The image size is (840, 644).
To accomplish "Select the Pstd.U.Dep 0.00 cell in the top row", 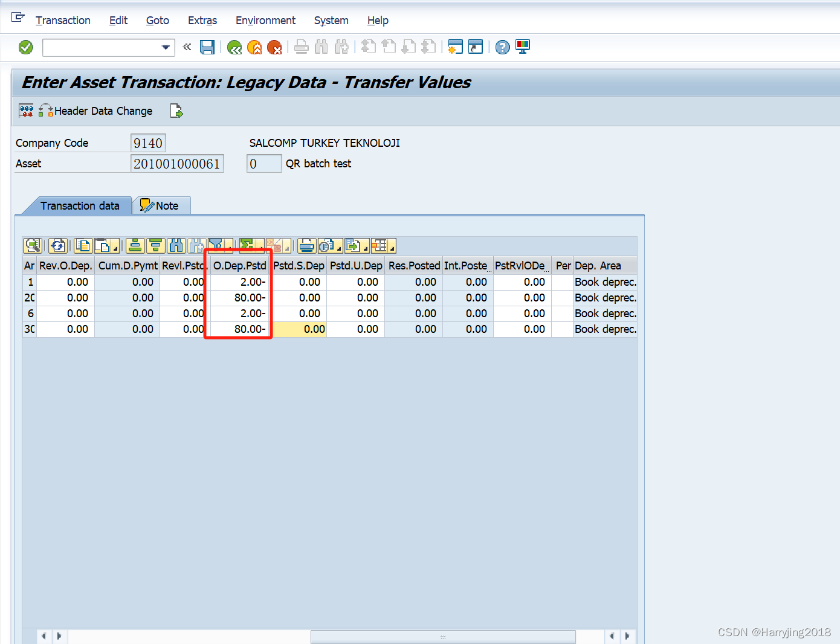I will (355, 282).
